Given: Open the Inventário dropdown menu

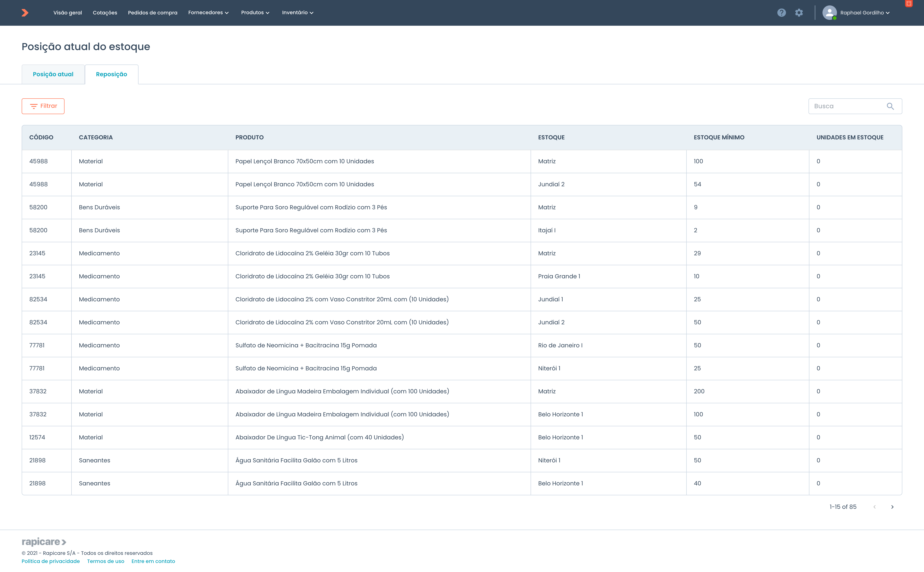Looking at the screenshot, I should click(x=297, y=13).
